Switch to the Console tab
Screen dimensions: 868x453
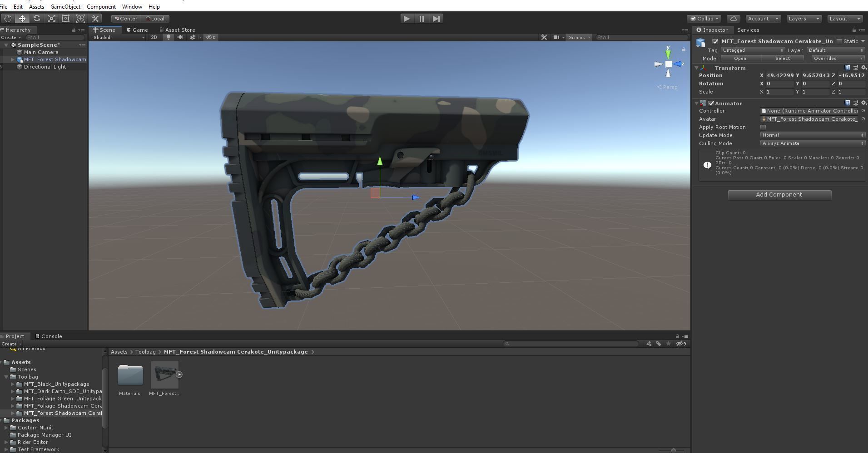(x=49, y=336)
